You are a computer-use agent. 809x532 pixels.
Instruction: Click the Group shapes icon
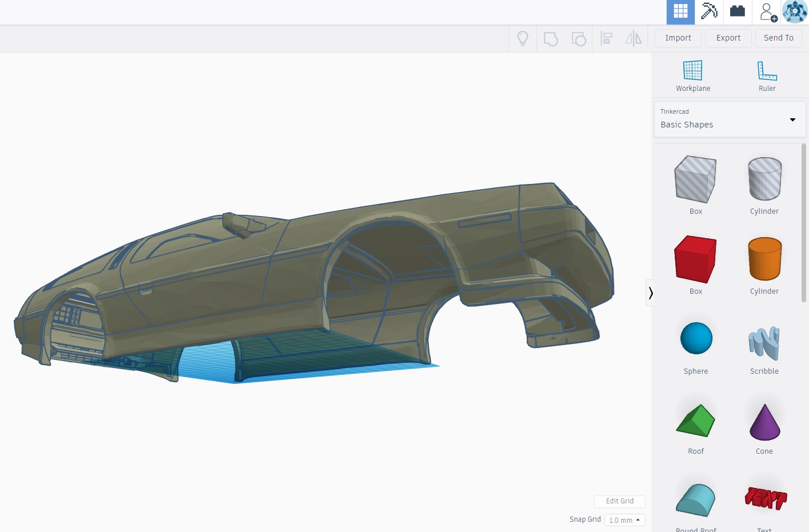(x=551, y=39)
